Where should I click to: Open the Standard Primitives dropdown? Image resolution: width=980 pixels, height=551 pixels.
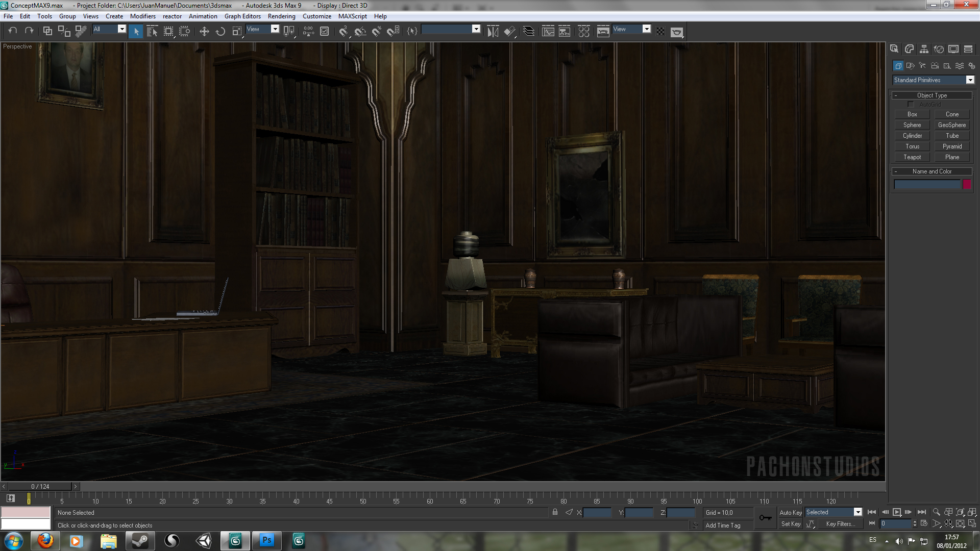[x=970, y=80]
